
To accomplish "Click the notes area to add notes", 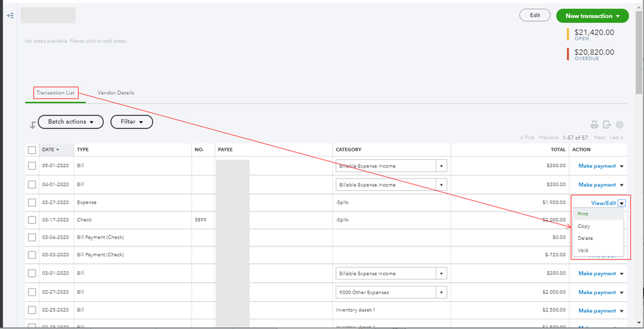I will [75, 41].
